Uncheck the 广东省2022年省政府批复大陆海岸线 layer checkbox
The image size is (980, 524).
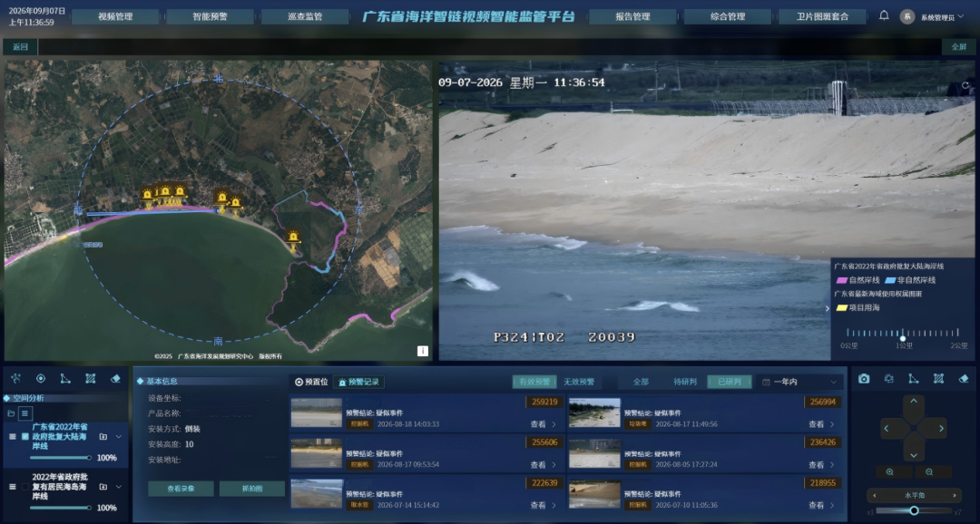pyautogui.click(x=25, y=437)
